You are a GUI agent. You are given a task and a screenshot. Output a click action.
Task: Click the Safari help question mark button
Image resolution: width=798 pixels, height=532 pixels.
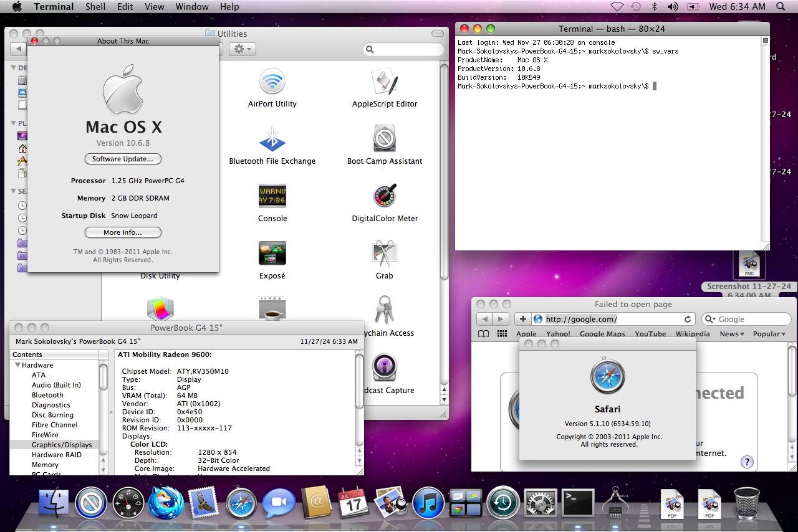(x=748, y=462)
